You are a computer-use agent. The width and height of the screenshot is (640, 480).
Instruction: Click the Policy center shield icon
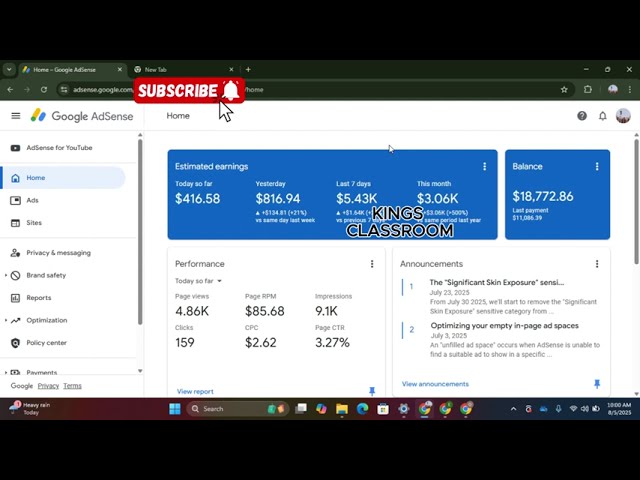[x=16, y=343]
